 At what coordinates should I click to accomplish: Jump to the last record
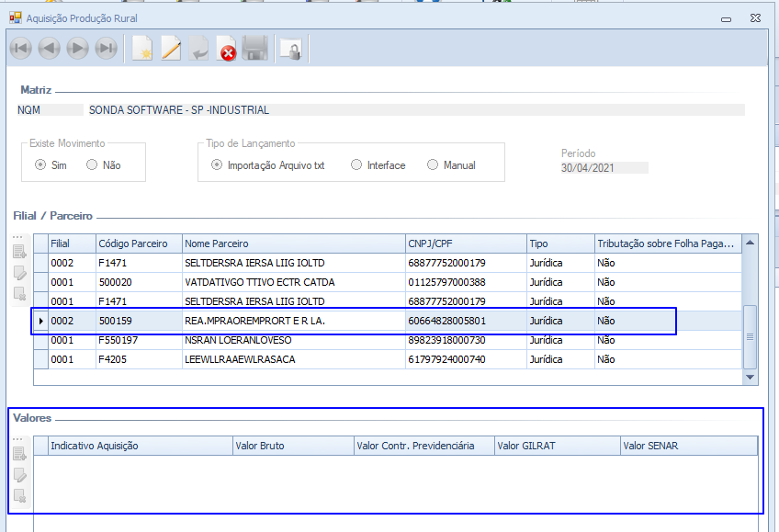click(106, 49)
